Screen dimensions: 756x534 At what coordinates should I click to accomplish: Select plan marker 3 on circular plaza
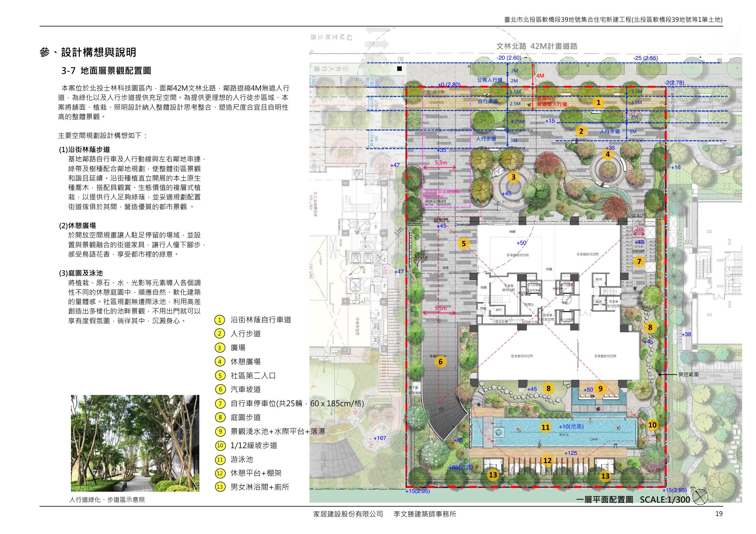click(x=513, y=177)
